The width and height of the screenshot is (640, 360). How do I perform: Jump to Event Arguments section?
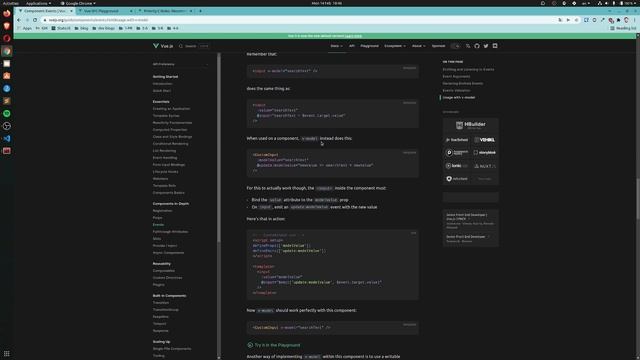[456, 76]
